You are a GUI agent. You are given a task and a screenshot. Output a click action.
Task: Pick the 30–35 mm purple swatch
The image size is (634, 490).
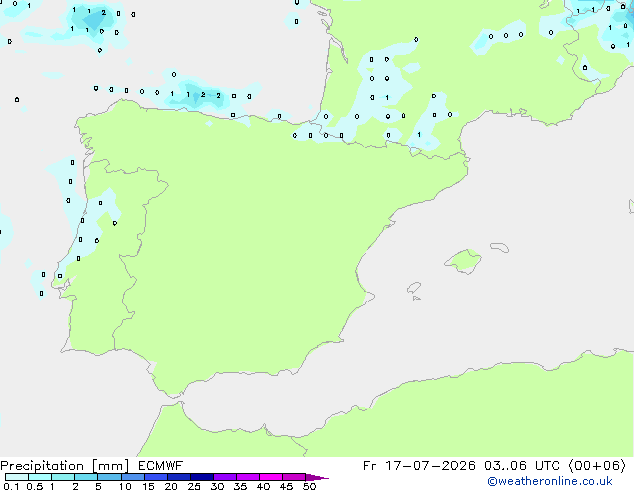(225, 477)
